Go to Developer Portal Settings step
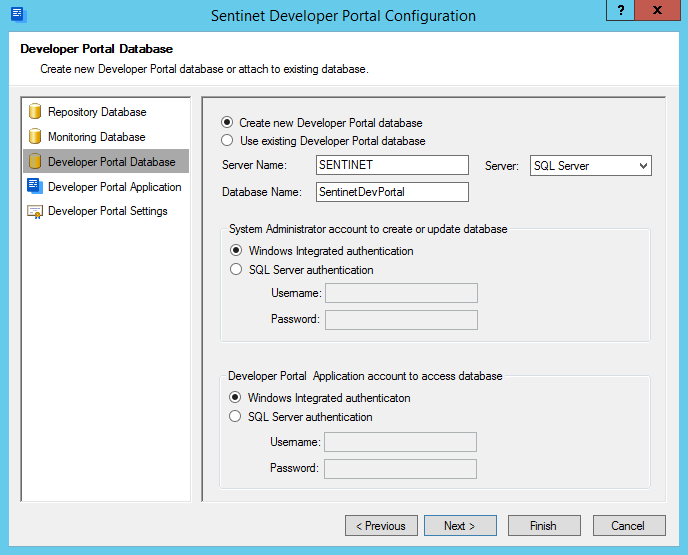 click(108, 211)
